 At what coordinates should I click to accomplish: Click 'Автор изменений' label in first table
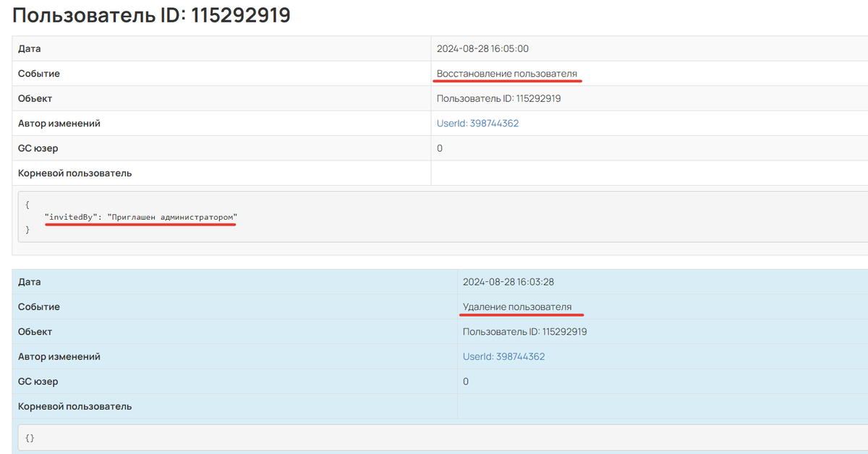(59, 124)
